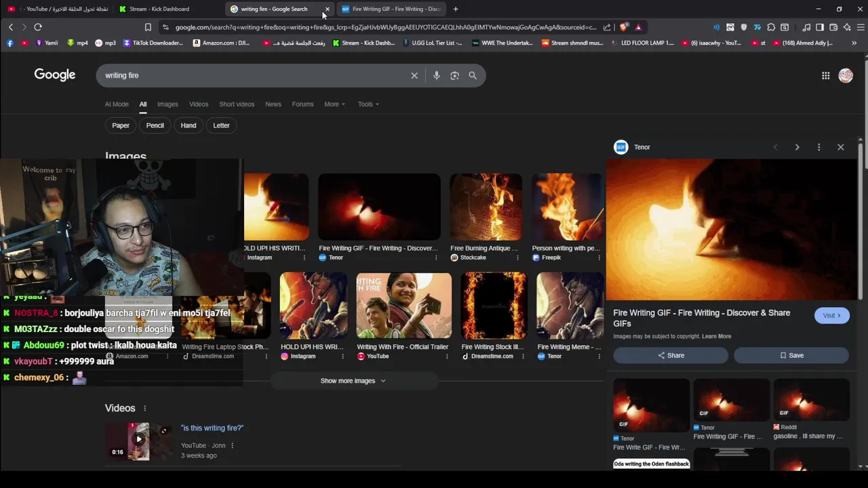The width and height of the screenshot is (868, 488).
Task: Clear the search box with X icon
Action: point(414,75)
